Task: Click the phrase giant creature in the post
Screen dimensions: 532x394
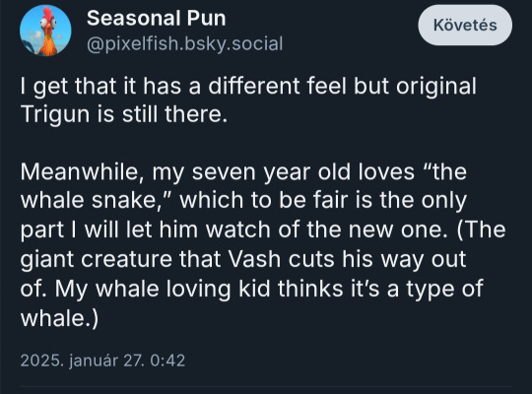Action: point(97,260)
